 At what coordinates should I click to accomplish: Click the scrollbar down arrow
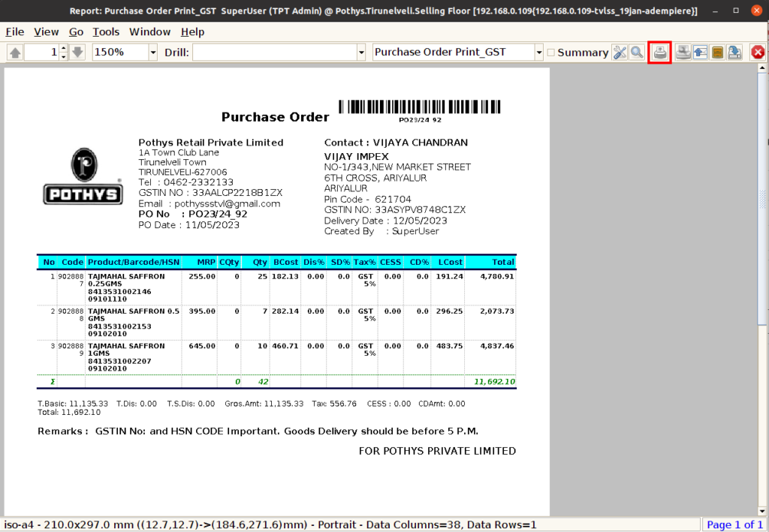tap(762, 510)
